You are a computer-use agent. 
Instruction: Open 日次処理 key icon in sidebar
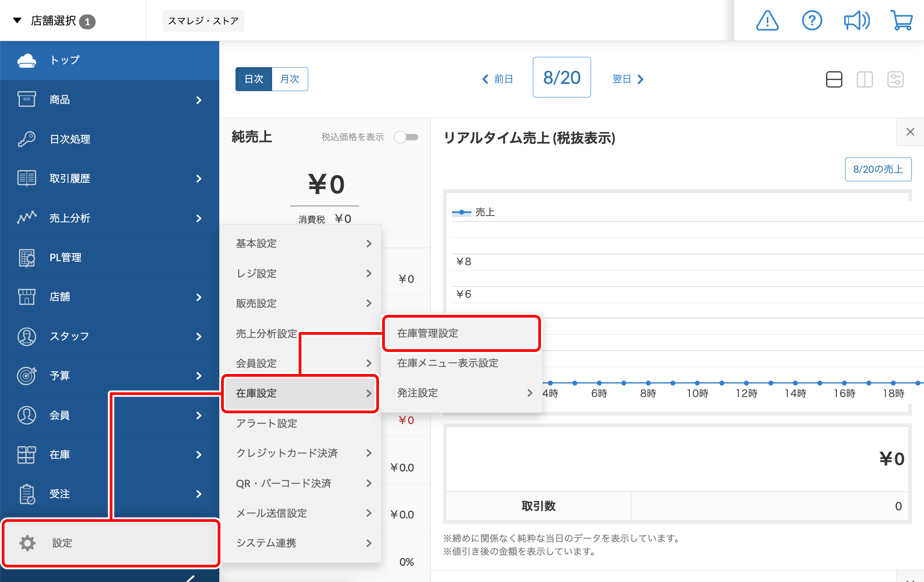(x=27, y=139)
